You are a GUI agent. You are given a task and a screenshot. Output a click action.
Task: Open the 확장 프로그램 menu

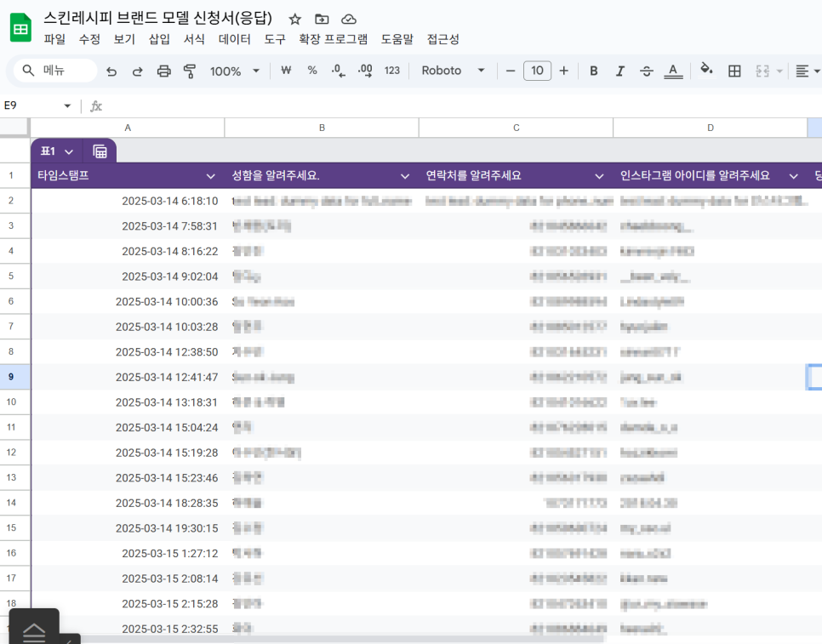click(333, 39)
